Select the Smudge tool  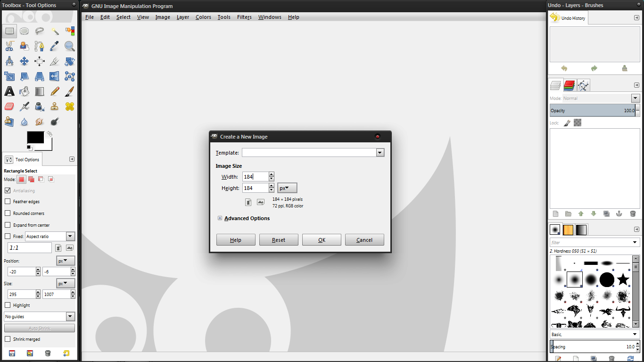tap(40, 122)
